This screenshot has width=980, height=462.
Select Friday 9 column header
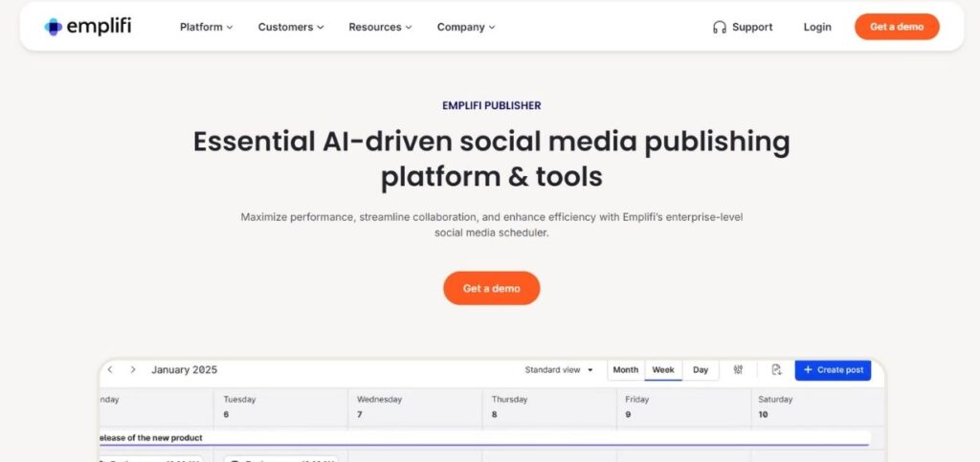click(683, 407)
